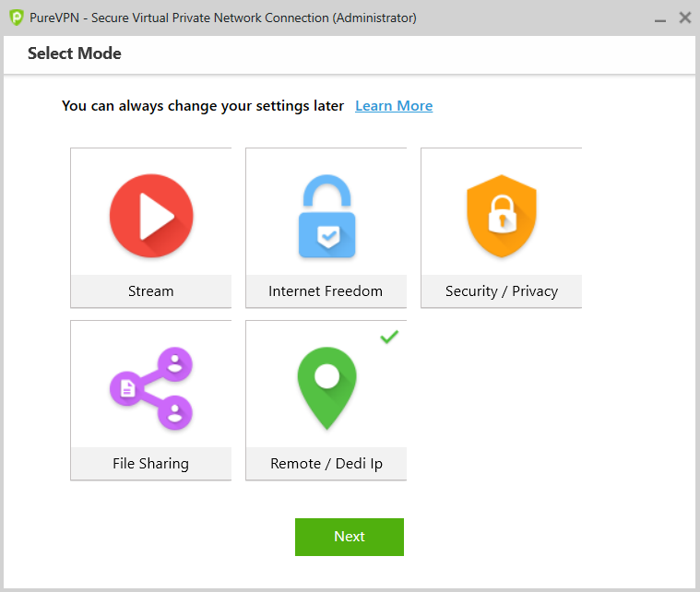Click the Stream label
This screenshot has width=700, height=592.
pos(151,291)
